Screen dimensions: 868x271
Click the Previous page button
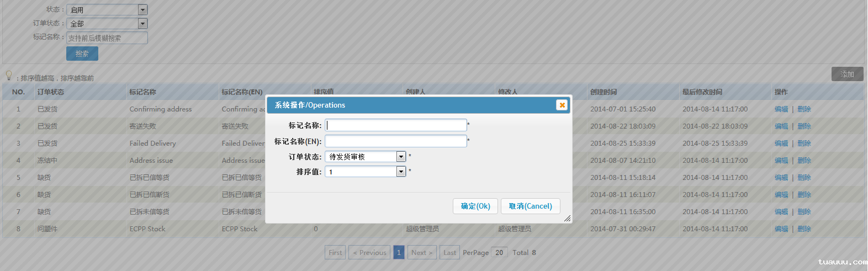click(x=369, y=252)
